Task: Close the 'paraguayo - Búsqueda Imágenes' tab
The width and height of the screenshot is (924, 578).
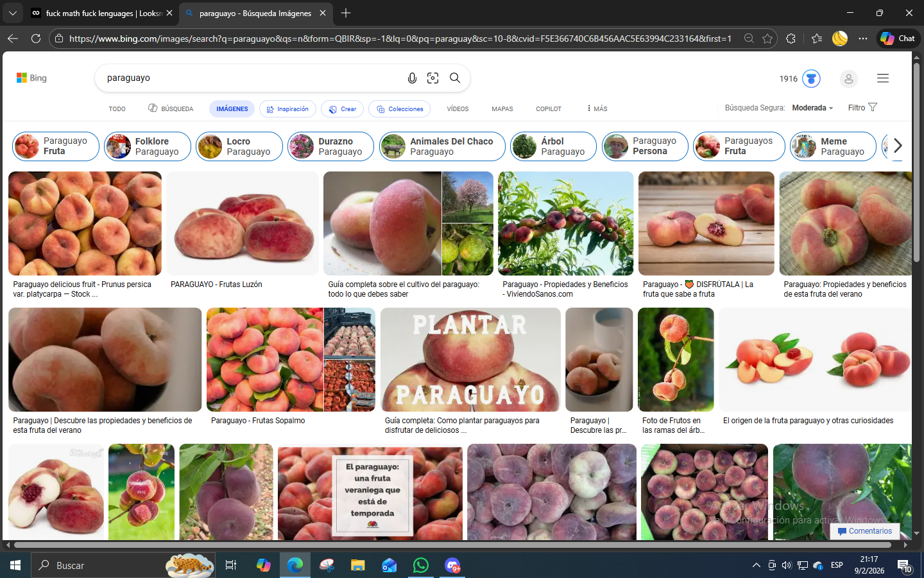Action: (x=323, y=13)
